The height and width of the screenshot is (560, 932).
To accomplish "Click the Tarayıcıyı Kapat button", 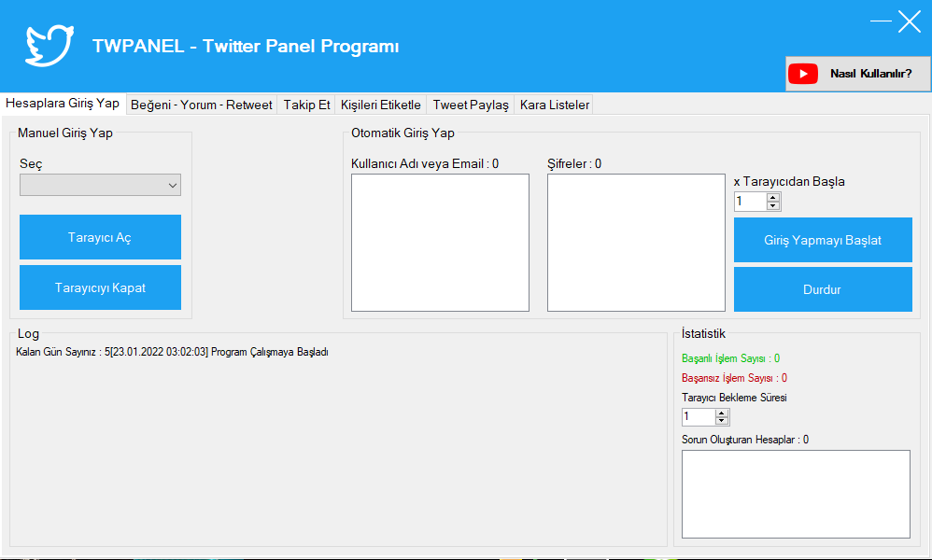I will tap(101, 287).
